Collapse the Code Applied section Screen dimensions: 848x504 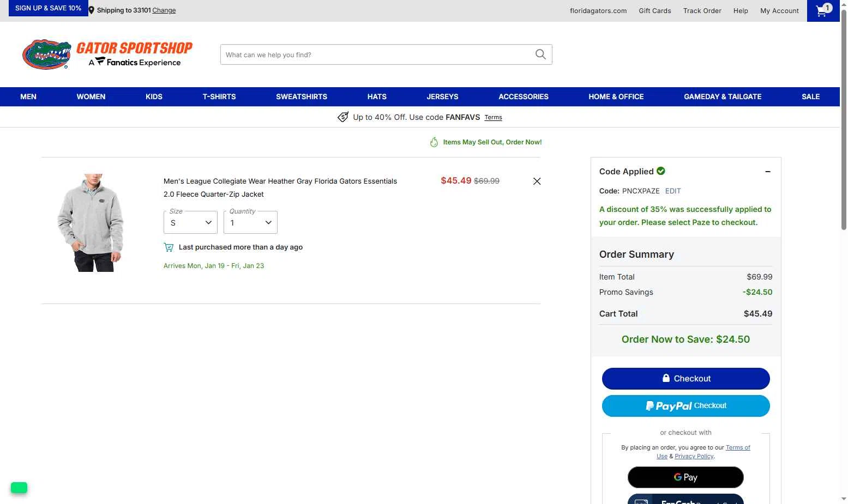pyautogui.click(x=767, y=172)
